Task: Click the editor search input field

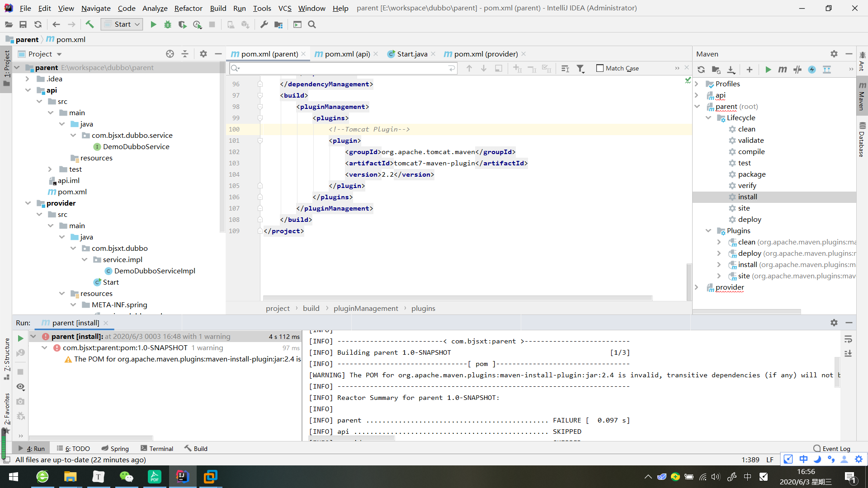Action: coord(344,68)
